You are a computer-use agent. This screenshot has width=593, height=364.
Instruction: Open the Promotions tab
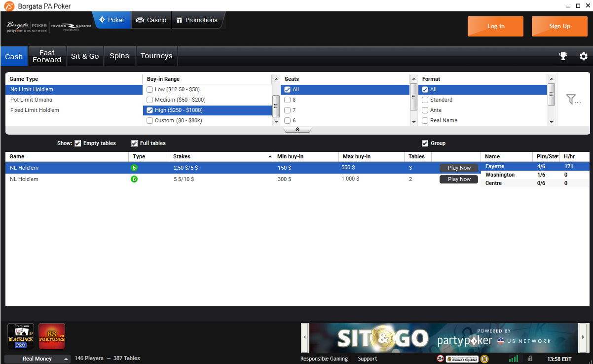pyautogui.click(x=197, y=20)
